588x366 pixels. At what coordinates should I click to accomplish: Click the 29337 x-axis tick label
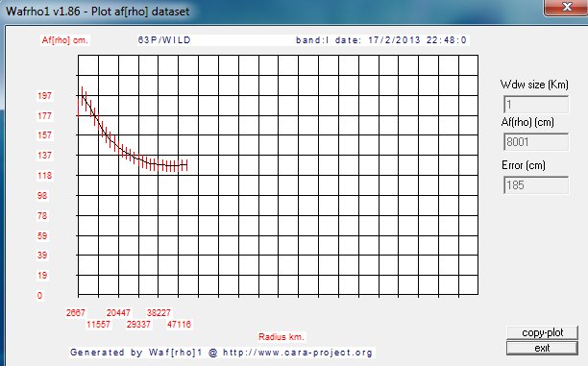coord(138,325)
